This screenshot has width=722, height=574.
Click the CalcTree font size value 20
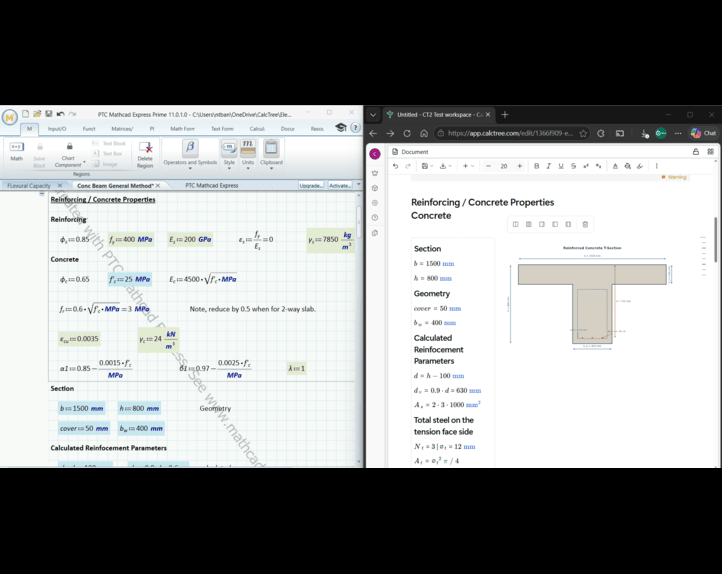click(x=504, y=166)
